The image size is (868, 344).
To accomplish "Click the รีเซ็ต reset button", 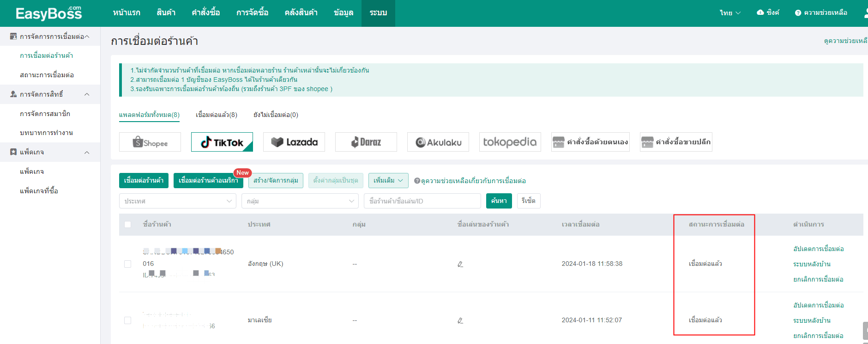I will [x=529, y=201].
